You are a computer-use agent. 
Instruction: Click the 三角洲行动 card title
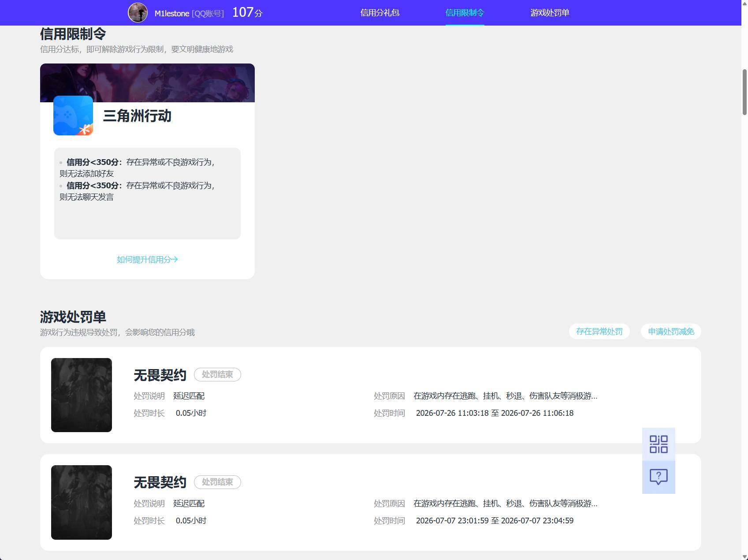point(137,116)
